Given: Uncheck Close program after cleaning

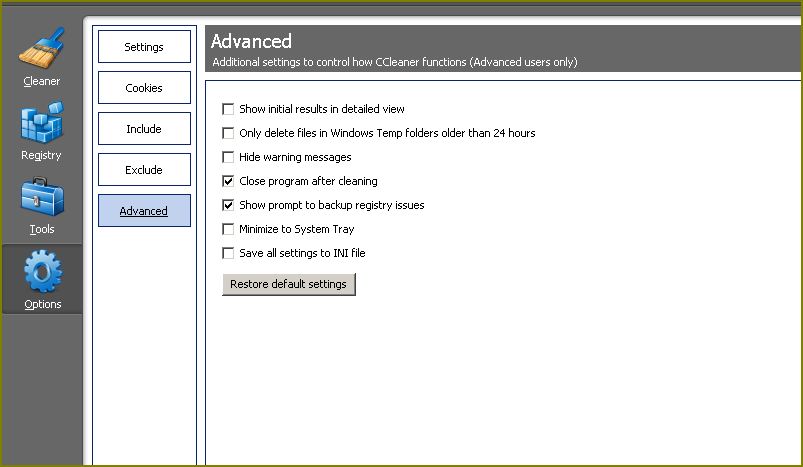Looking at the screenshot, I should coord(228,181).
